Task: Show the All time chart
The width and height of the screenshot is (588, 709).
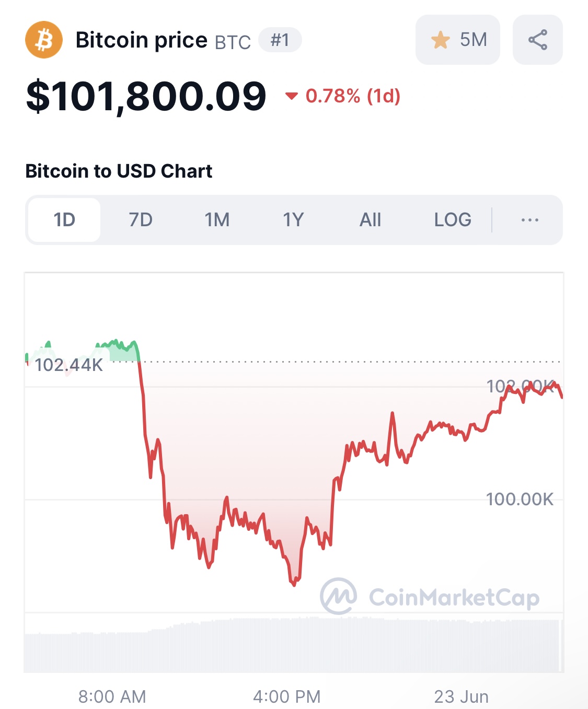Action: click(x=370, y=220)
